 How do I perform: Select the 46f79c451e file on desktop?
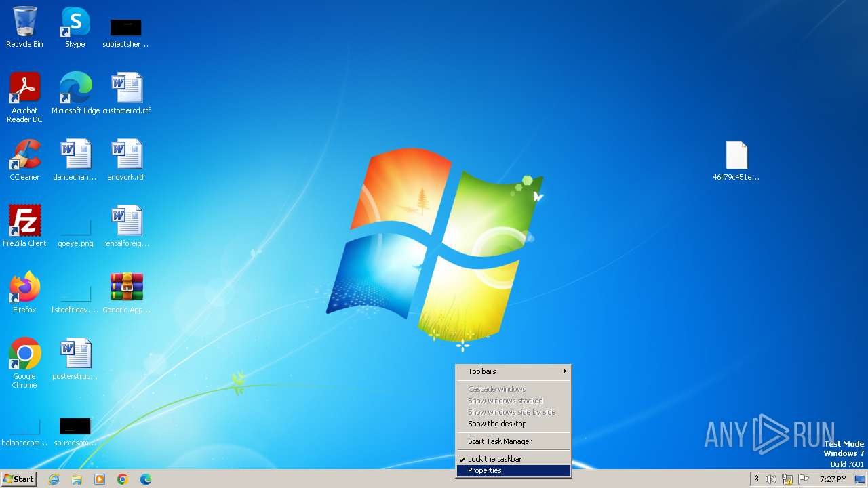(x=736, y=161)
